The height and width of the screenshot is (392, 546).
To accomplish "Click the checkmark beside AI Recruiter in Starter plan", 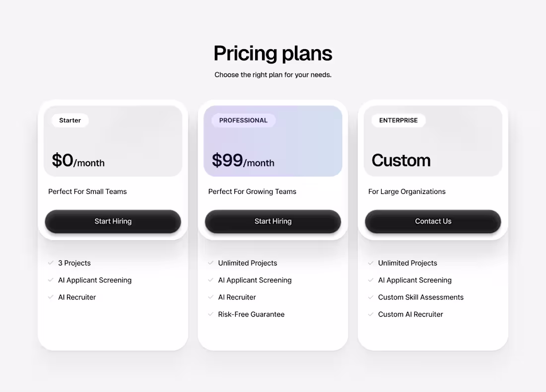I will [x=51, y=297].
